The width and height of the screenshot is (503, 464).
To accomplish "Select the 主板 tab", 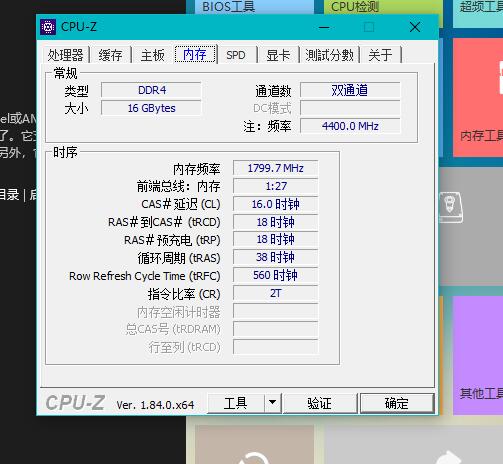I will click(153, 55).
